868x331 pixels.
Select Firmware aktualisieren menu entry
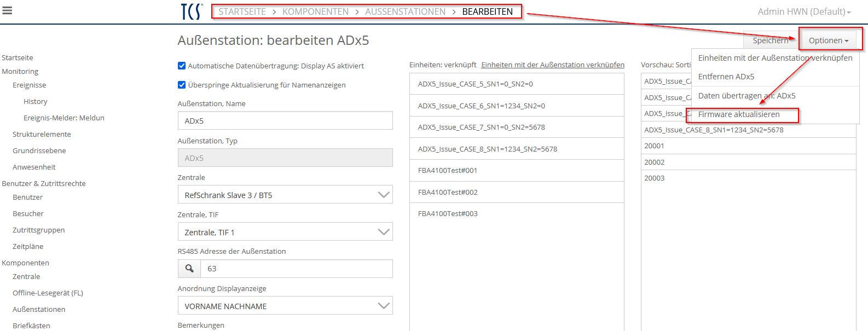click(x=738, y=114)
